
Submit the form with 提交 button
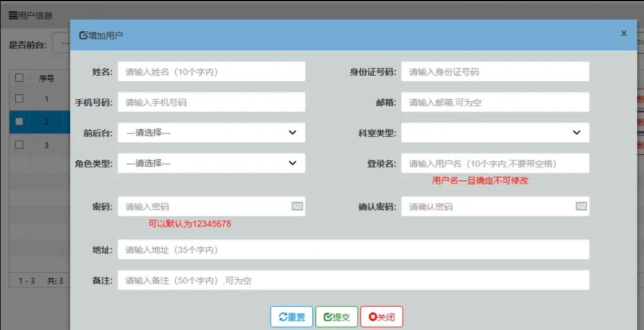point(336,317)
